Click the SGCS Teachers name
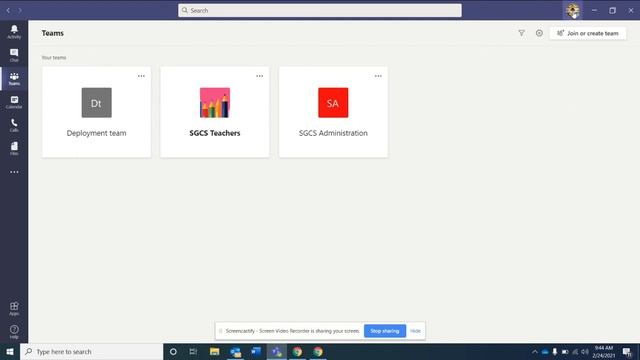This screenshot has width=640, height=360. pos(215,133)
